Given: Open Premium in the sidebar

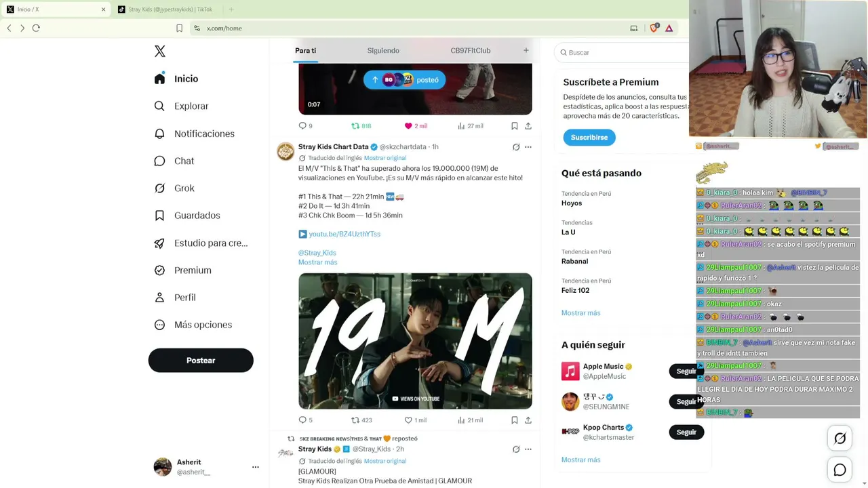Looking at the screenshot, I should click(x=182, y=270).
